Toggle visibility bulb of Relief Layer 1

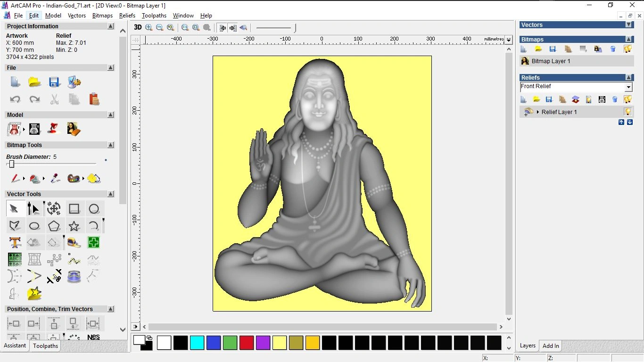click(x=628, y=112)
